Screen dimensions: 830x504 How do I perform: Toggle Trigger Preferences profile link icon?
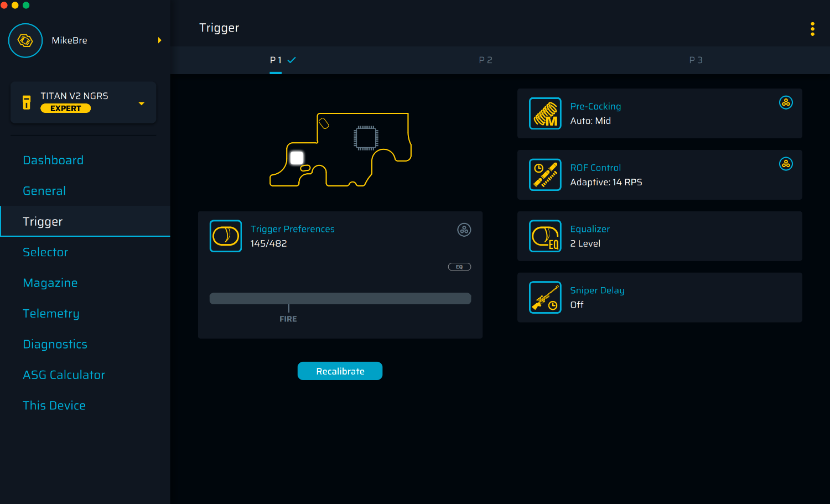(x=464, y=230)
